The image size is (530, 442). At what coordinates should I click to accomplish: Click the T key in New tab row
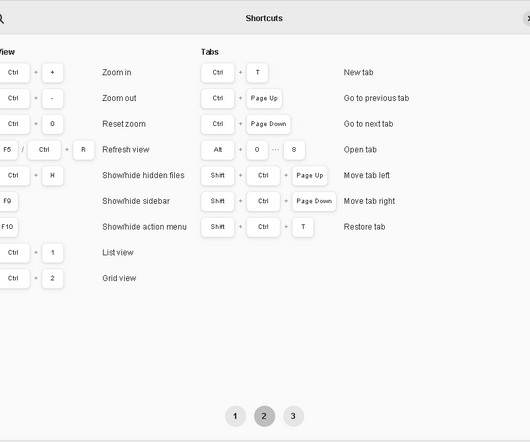(x=258, y=73)
